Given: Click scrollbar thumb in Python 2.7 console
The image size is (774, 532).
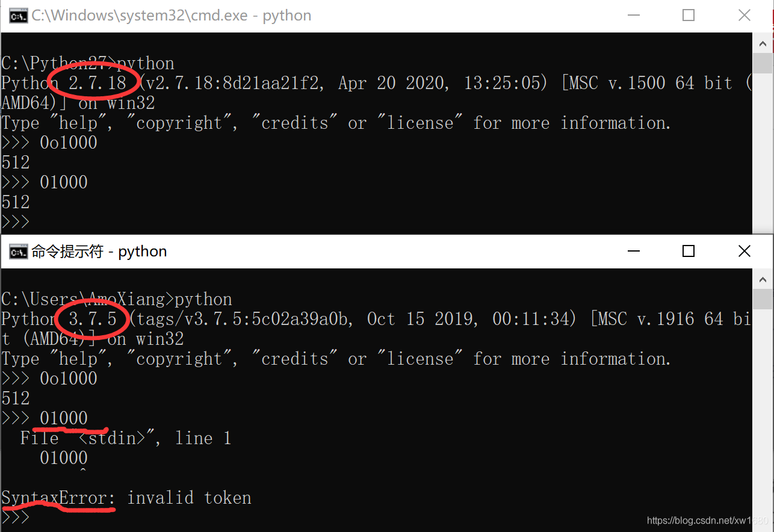Looking at the screenshot, I should tap(763, 62).
